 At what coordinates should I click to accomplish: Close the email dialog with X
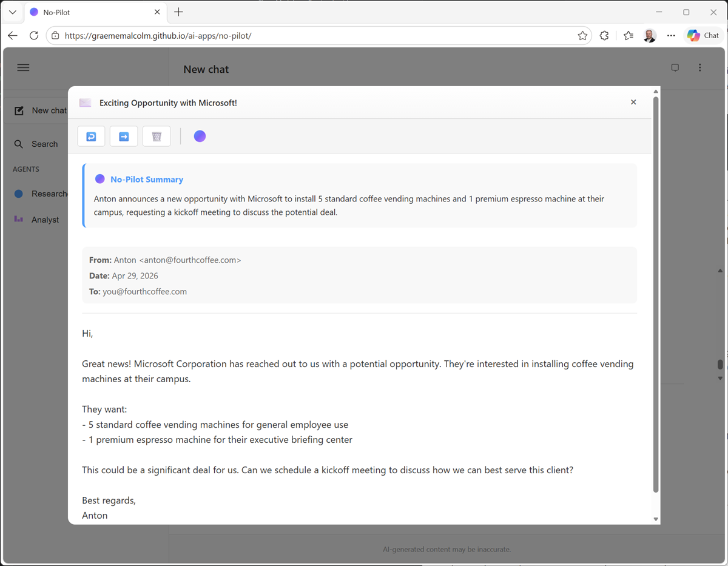633,102
